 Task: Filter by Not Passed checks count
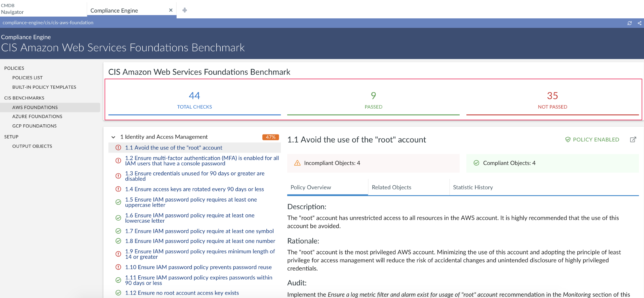(552, 100)
